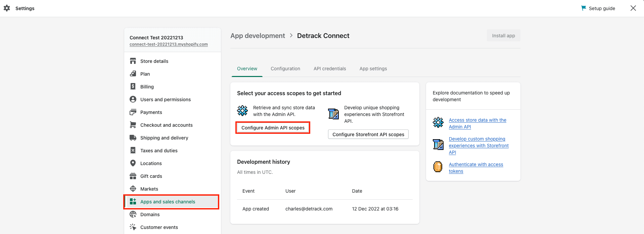Viewport: 644px width, 234px height.
Task: Close the settings page with X
Action: pos(633,8)
